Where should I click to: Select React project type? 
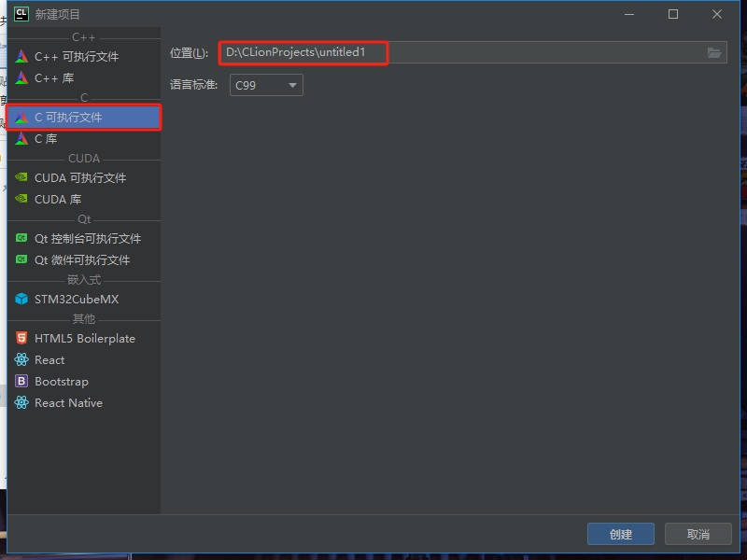tap(49, 359)
